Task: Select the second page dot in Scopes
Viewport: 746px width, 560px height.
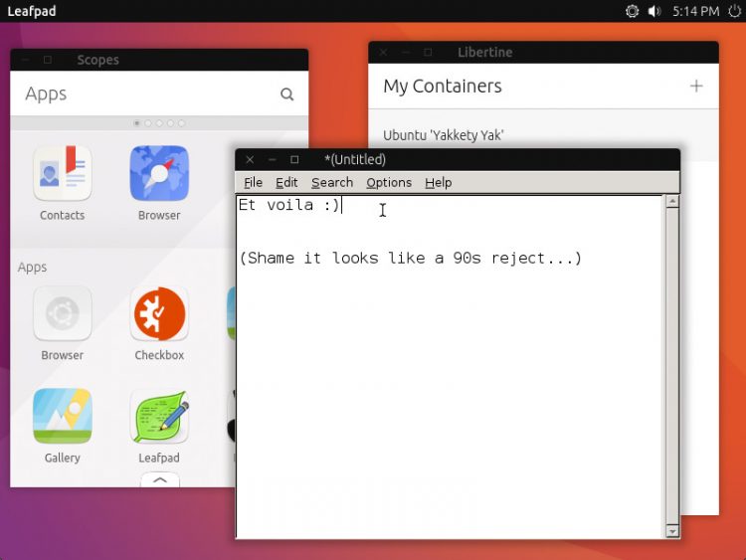Action: coord(148,123)
